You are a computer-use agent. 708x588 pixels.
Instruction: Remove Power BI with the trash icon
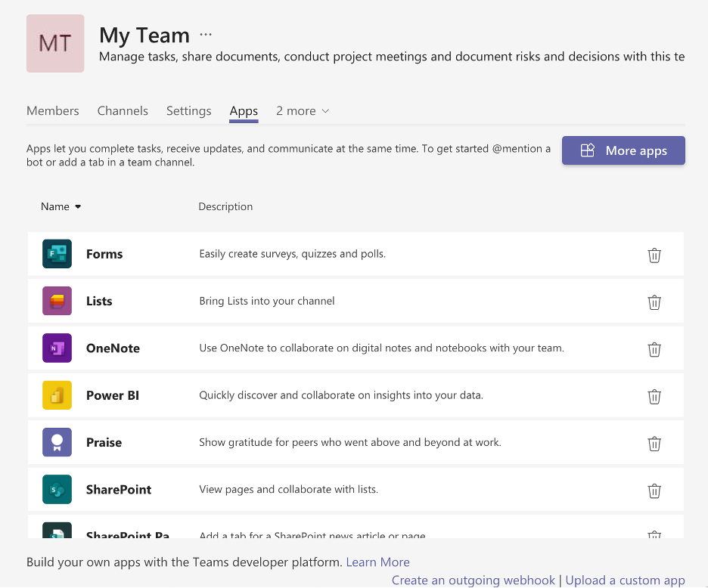(654, 397)
